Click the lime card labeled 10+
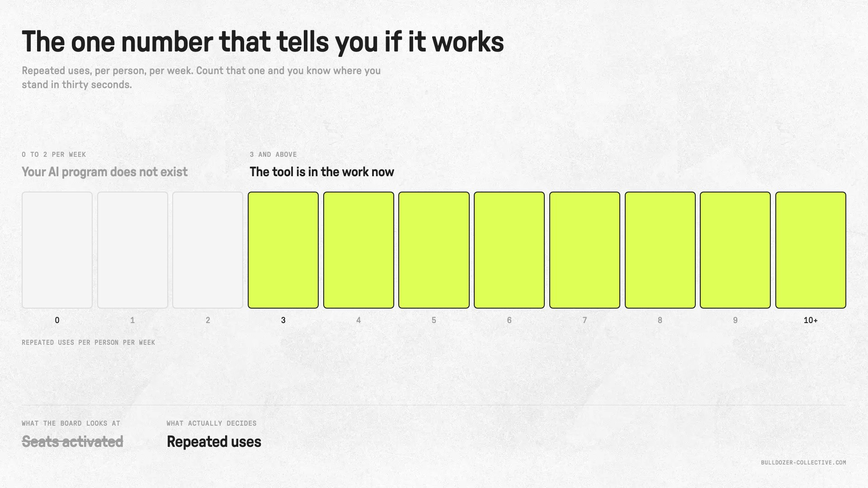The height and width of the screenshot is (488, 868). [x=811, y=250]
